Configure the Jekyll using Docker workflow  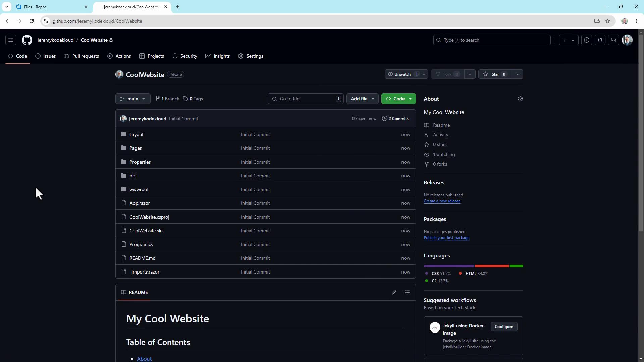coord(504,327)
